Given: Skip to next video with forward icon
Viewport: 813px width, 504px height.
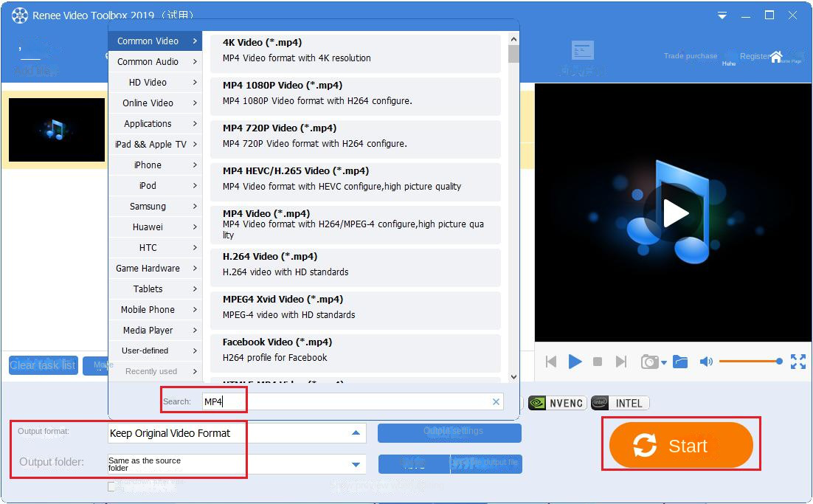Looking at the screenshot, I should pyautogui.click(x=622, y=362).
